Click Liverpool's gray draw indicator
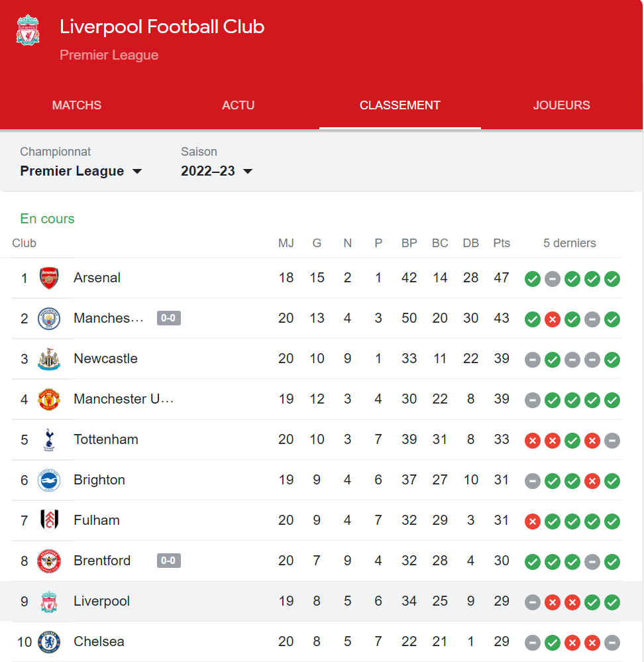This screenshot has width=644, height=662. tap(533, 602)
